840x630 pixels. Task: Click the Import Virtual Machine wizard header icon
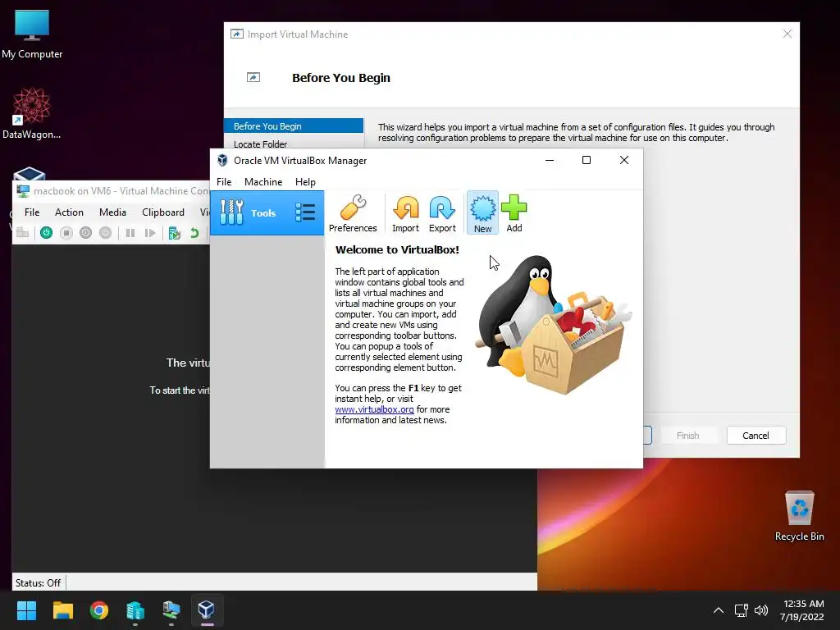253,78
